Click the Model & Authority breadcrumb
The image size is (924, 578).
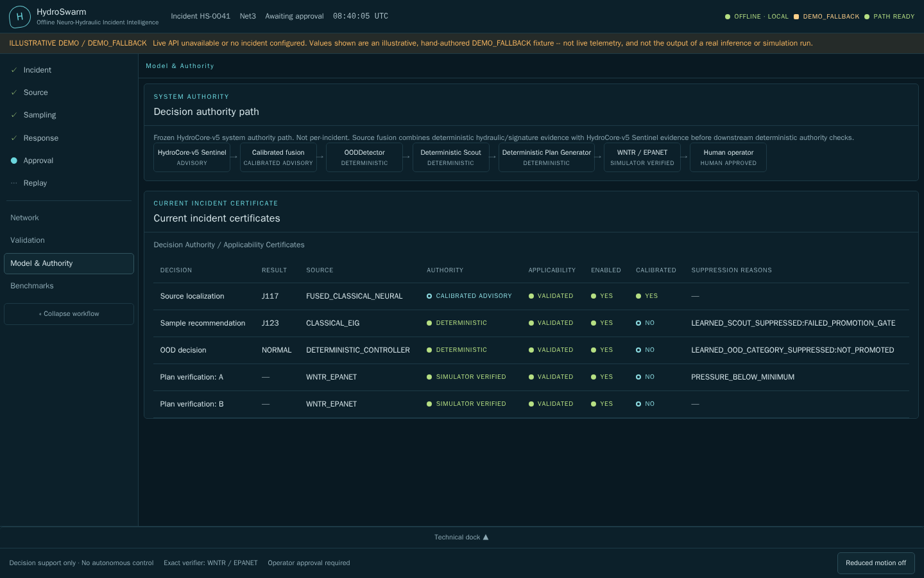tap(180, 66)
